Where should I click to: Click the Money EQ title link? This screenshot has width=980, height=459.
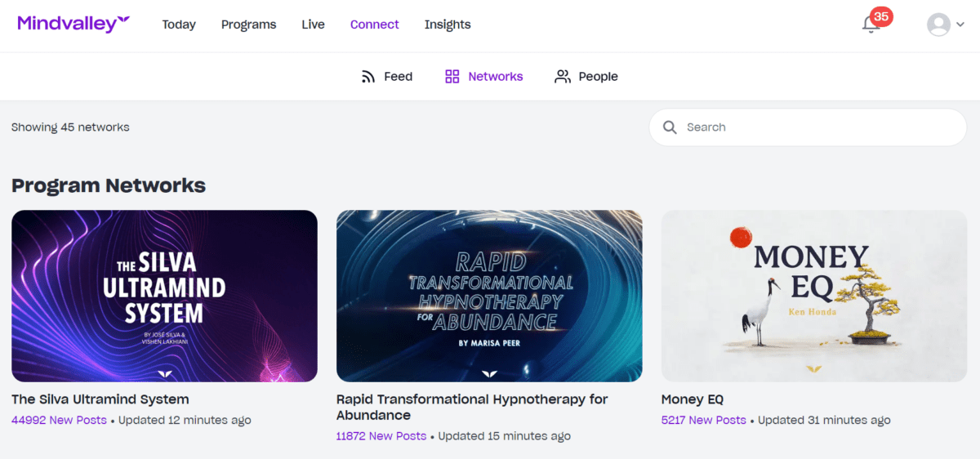693,399
